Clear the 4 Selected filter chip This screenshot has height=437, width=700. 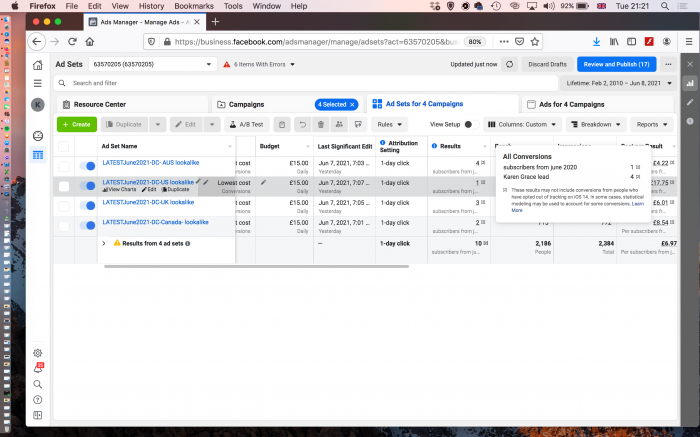pyautogui.click(x=352, y=104)
